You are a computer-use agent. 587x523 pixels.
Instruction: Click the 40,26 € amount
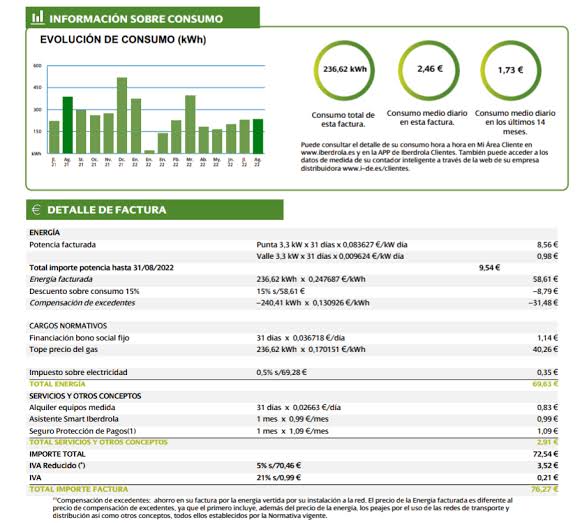[x=545, y=350]
